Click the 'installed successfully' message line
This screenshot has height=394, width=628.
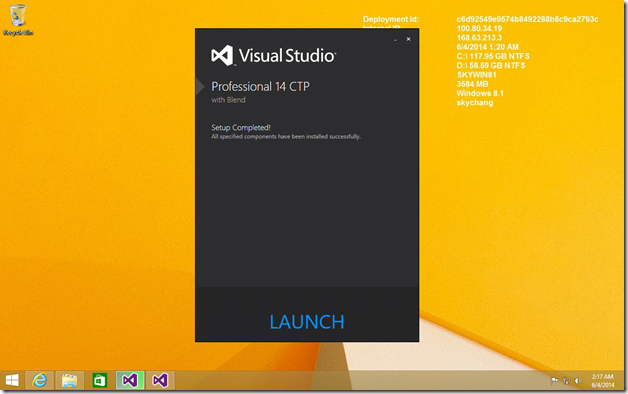(286, 137)
